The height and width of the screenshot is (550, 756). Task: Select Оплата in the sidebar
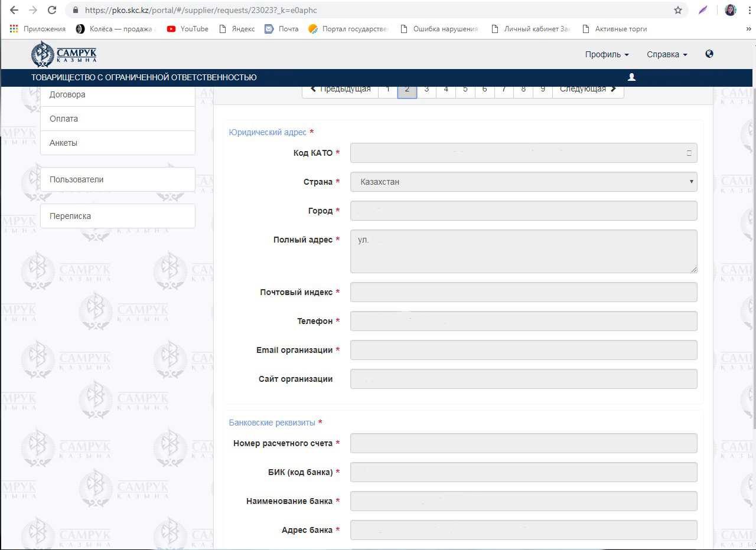[x=118, y=119]
